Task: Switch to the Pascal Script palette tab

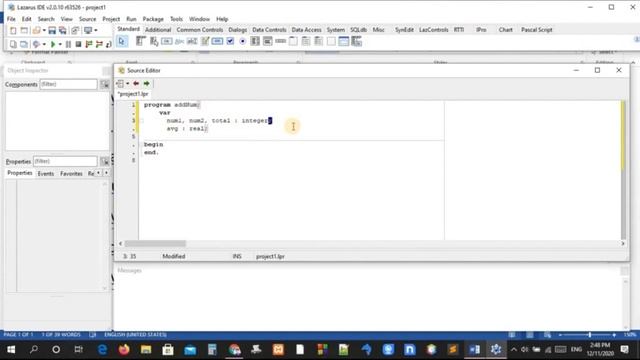Action: coord(536,30)
